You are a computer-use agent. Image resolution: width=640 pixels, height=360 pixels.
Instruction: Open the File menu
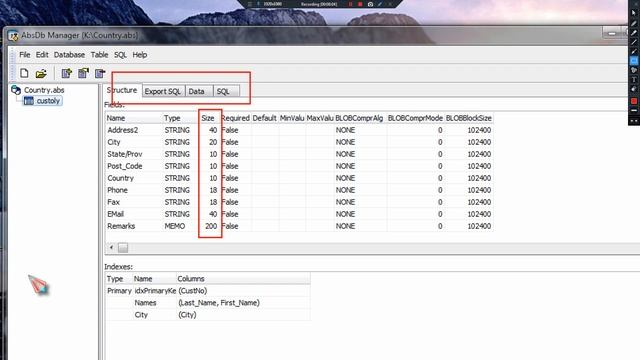(x=24, y=55)
